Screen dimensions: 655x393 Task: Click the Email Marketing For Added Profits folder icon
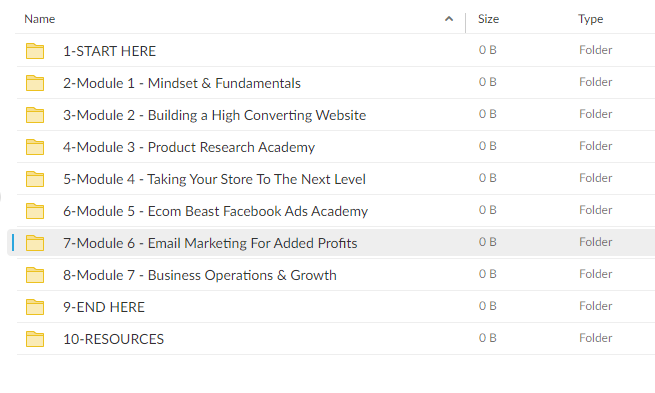point(35,243)
